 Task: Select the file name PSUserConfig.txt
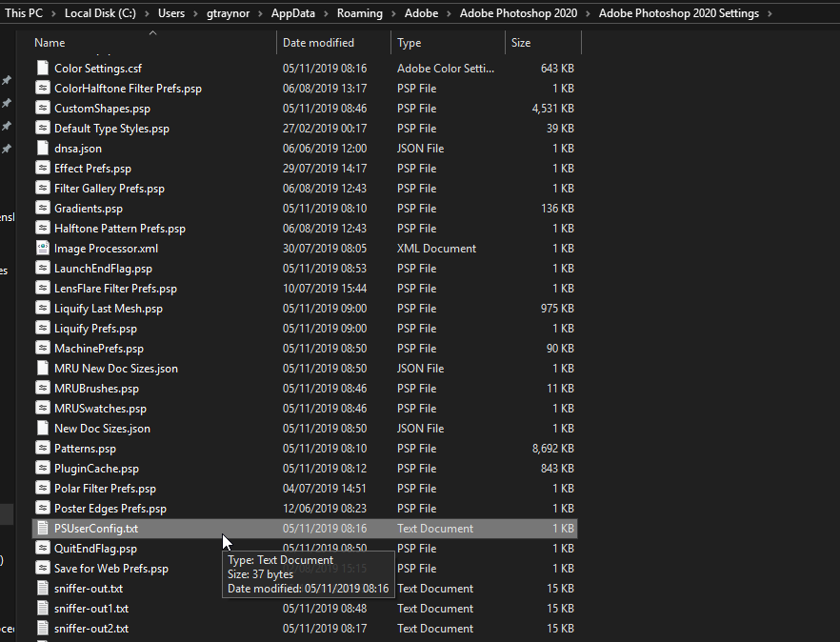tap(96, 529)
